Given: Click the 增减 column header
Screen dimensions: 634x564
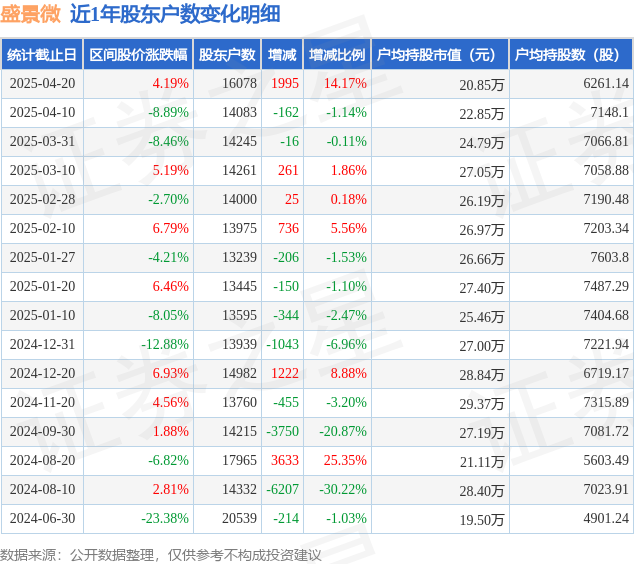Looking at the screenshot, I should point(282,55).
